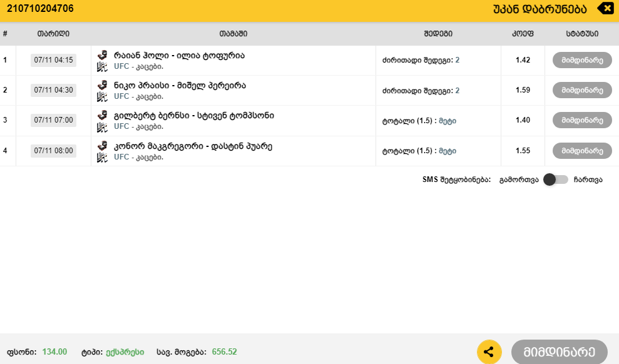
Task: Click the bet type ექსპრესი
Action: tap(125, 351)
